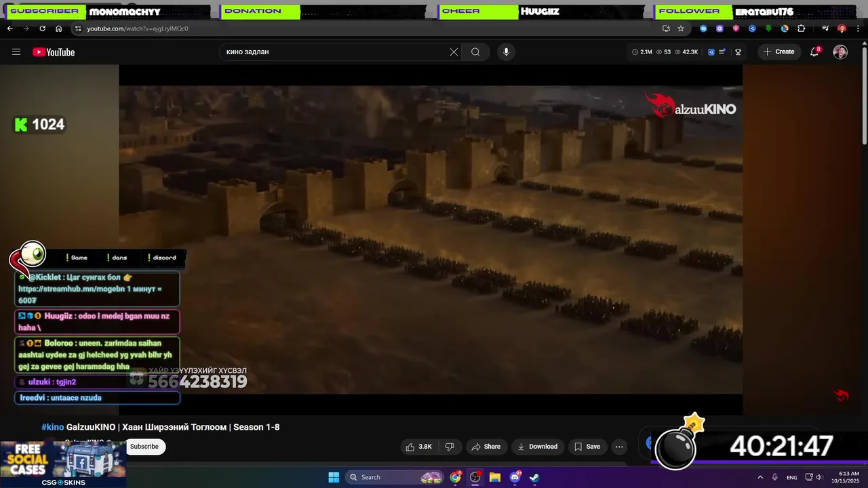The image size is (868, 488).
Task: Open the purple gear extension
Action: [x=719, y=28]
